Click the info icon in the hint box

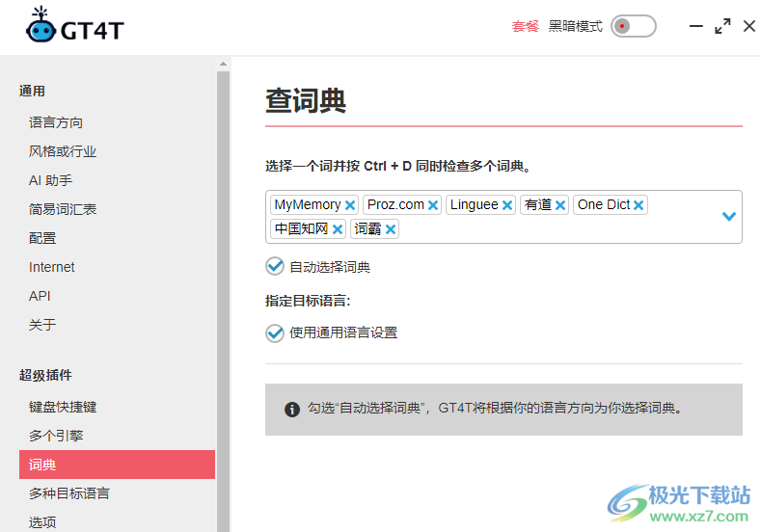click(291, 410)
